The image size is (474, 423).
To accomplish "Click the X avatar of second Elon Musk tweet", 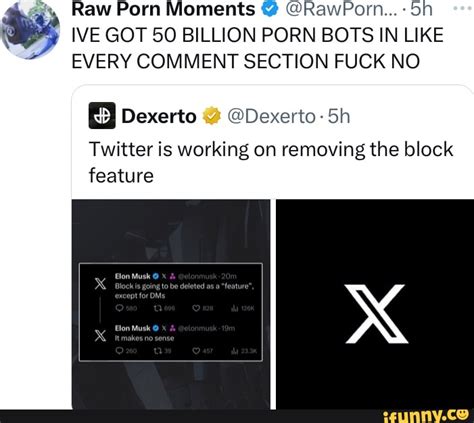I will pos(100,336).
